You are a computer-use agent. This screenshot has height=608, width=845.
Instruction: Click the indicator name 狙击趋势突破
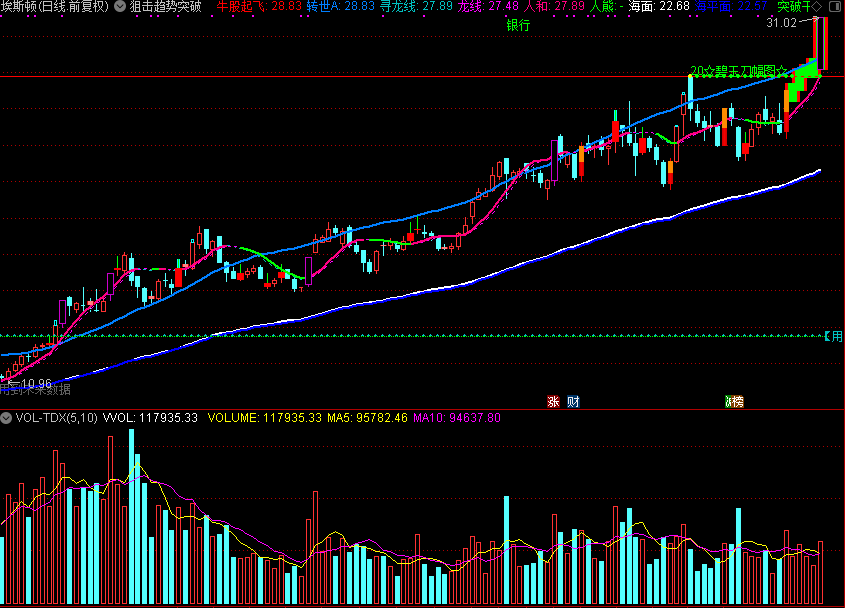165,6
